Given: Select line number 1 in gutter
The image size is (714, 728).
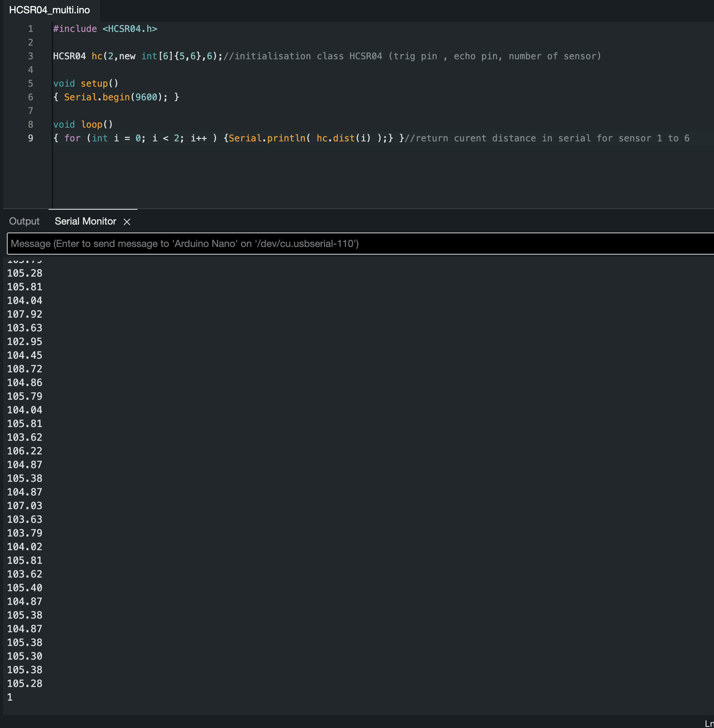Looking at the screenshot, I should coord(30,29).
